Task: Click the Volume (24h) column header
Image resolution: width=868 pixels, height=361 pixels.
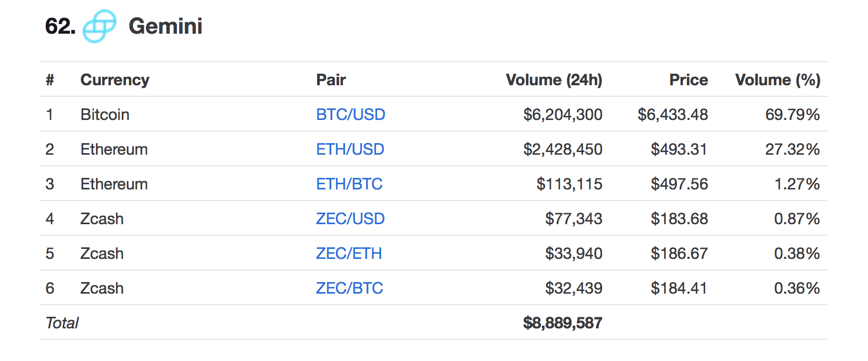Action: [554, 79]
